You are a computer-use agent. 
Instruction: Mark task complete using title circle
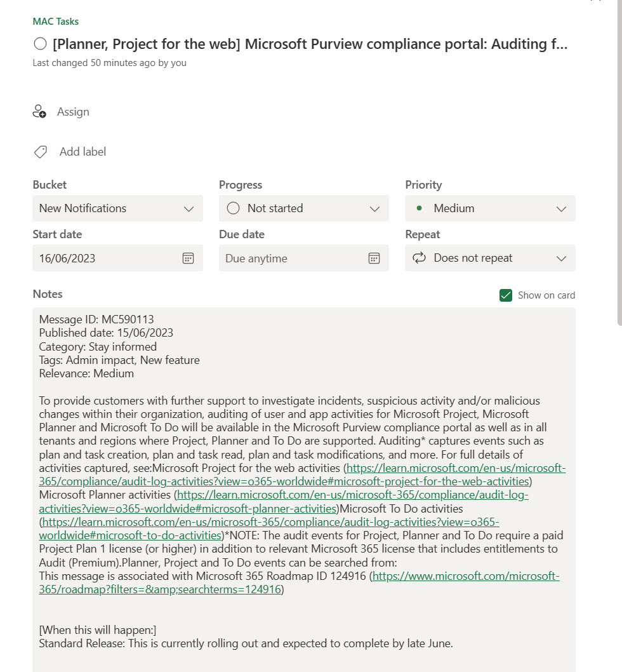tap(40, 44)
